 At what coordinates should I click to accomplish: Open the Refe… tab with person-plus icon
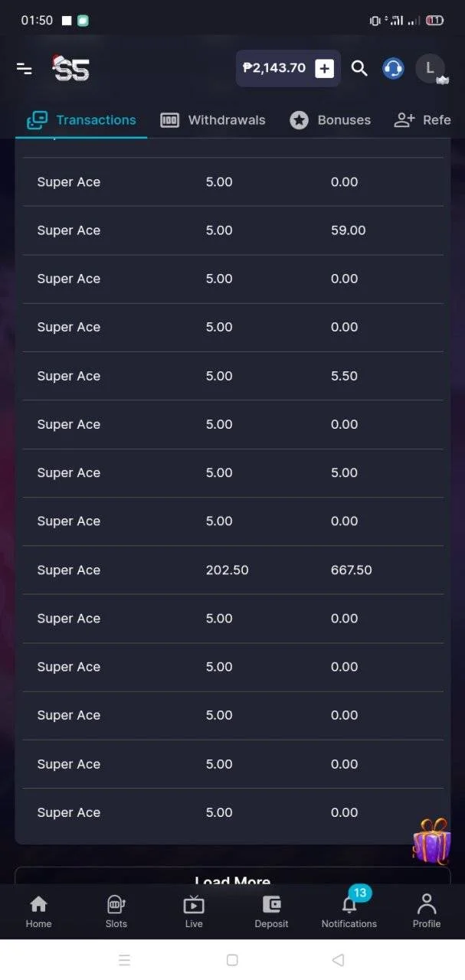(x=422, y=120)
